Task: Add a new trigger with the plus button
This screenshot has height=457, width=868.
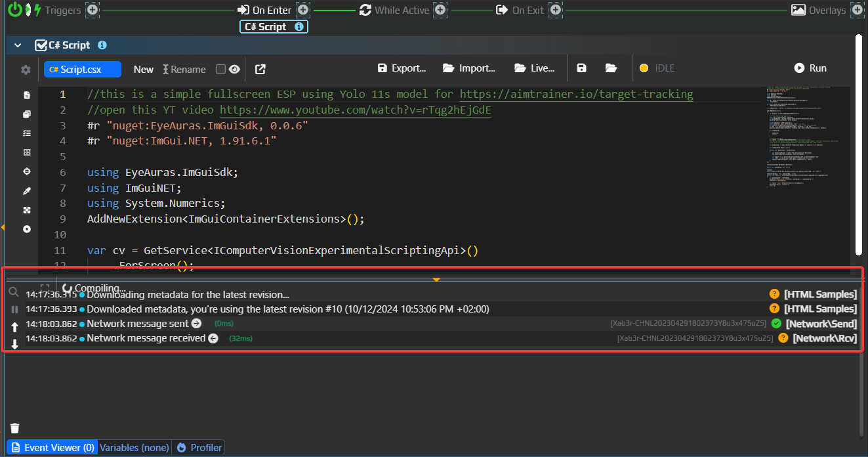Action: [93, 10]
